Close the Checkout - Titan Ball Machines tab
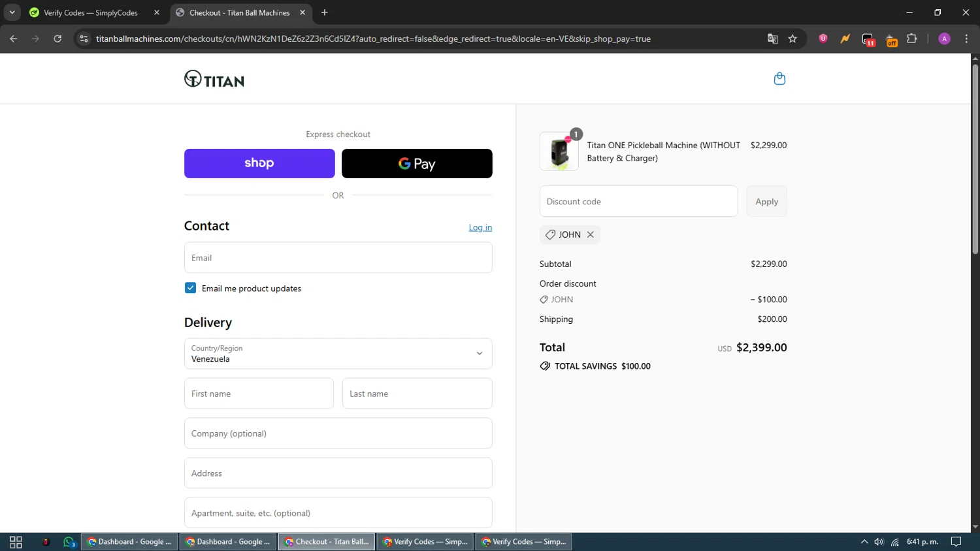980x551 pixels. (x=302, y=12)
